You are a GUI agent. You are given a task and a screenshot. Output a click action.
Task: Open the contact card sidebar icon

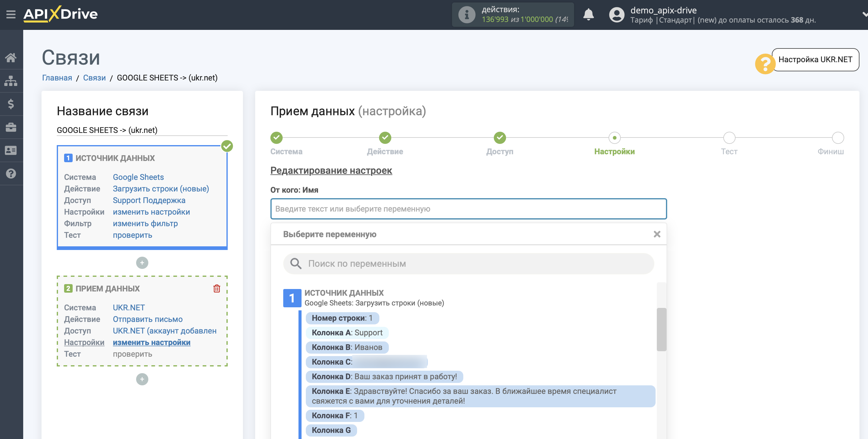pos(11,150)
